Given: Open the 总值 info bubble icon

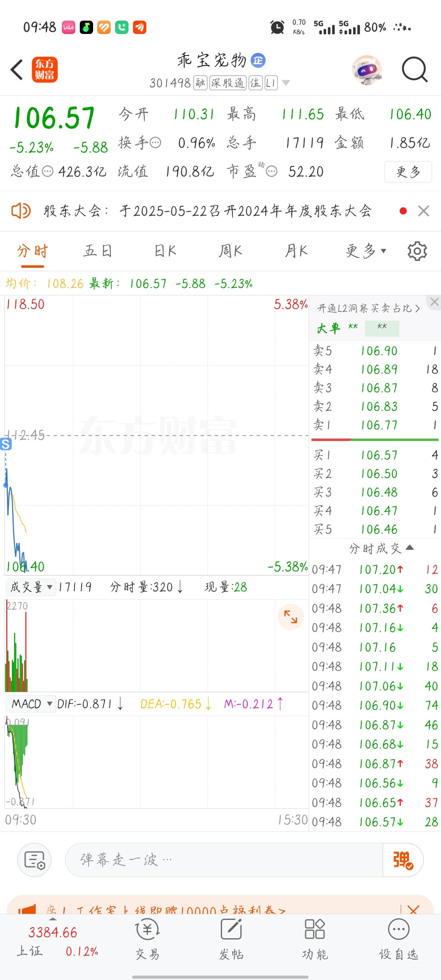Looking at the screenshot, I should tap(48, 171).
